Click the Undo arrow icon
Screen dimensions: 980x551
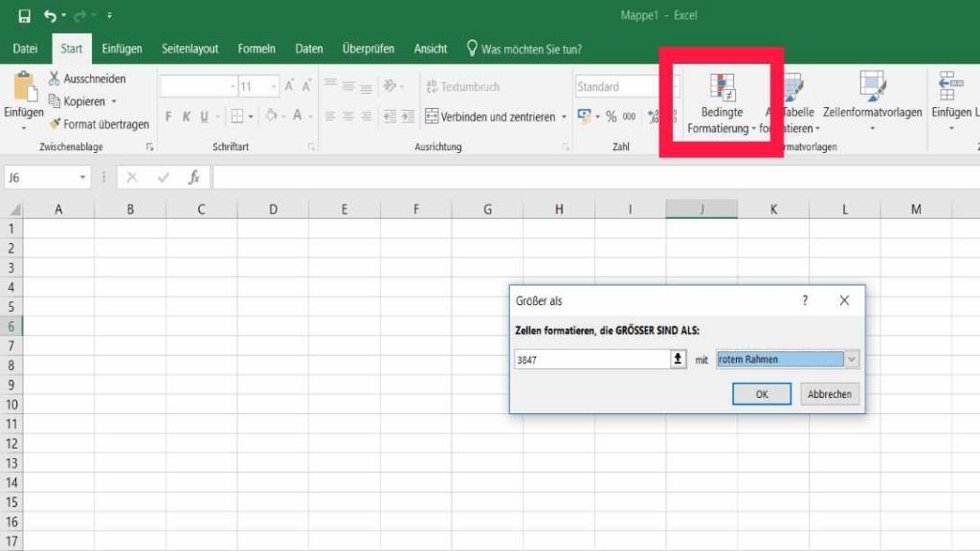click(50, 16)
